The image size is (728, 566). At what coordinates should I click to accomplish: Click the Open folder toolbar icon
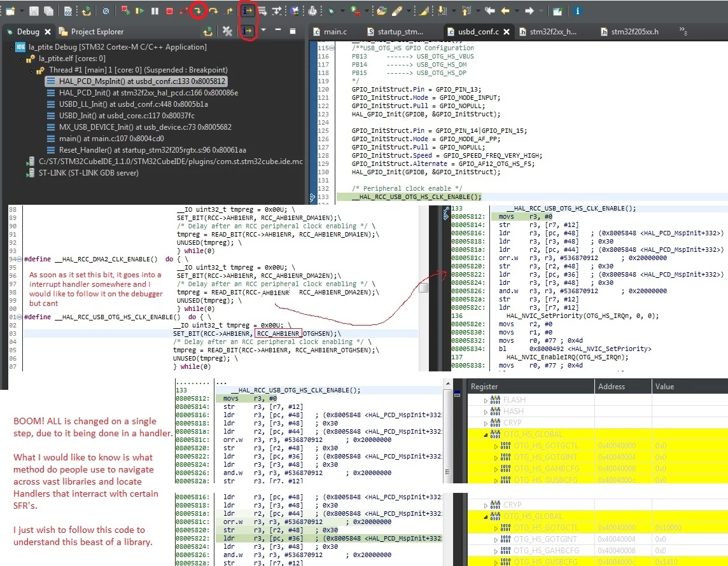tap(382, 11)
